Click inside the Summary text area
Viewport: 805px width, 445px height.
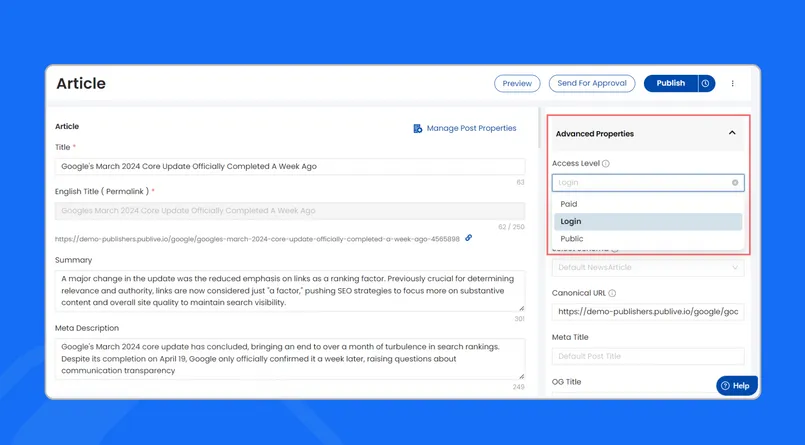289,290
